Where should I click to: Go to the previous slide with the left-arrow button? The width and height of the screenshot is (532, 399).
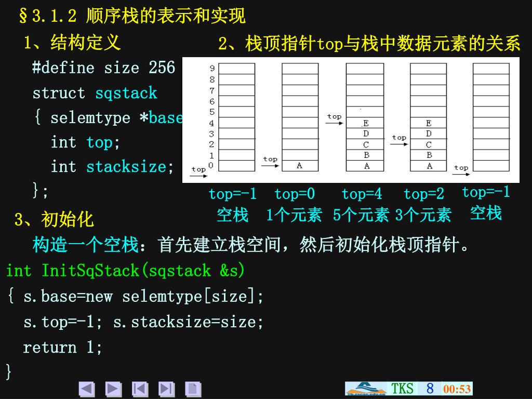(87, 389)
